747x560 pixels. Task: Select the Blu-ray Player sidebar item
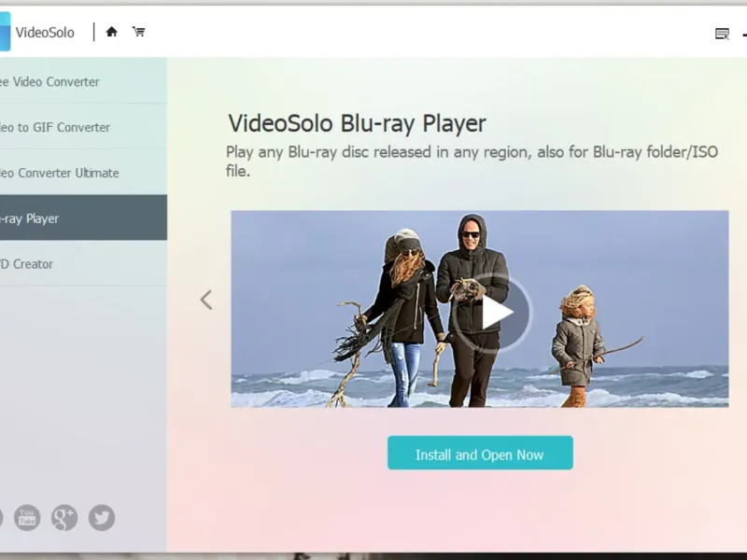point(83,218)
